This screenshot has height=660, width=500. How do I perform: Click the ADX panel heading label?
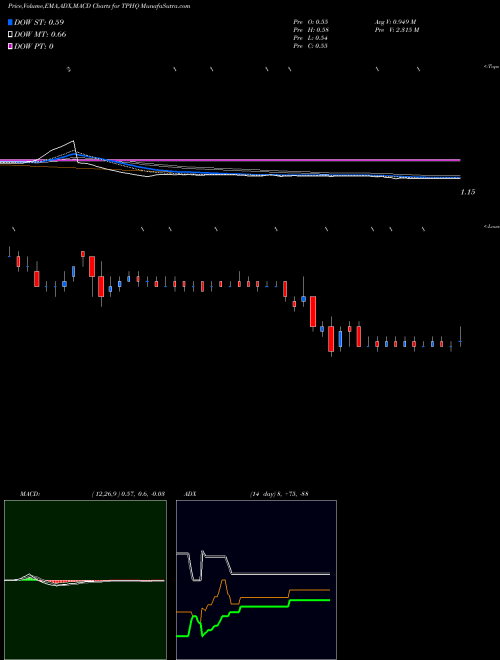click(x=190, y=493)
